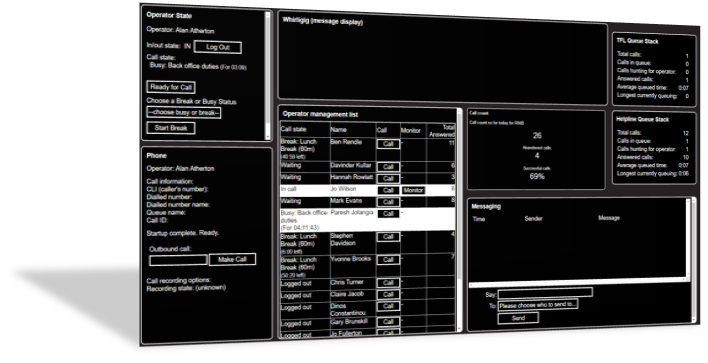The image size is (708, 363).
Task: Click the Call state column header
Action: coord(294,130)
